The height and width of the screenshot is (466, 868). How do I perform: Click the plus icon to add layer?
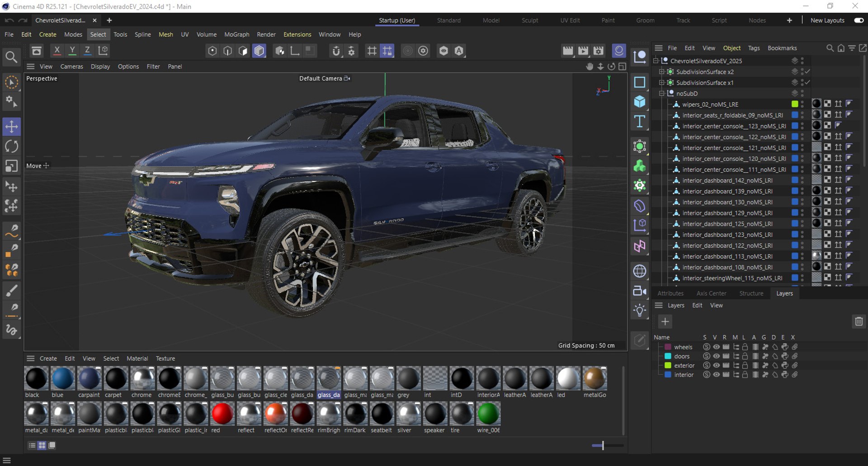(x=665, y=321)
